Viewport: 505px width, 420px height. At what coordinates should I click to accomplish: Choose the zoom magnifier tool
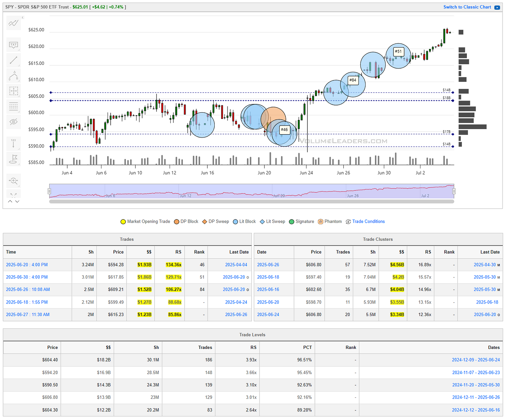click(14, 180)
